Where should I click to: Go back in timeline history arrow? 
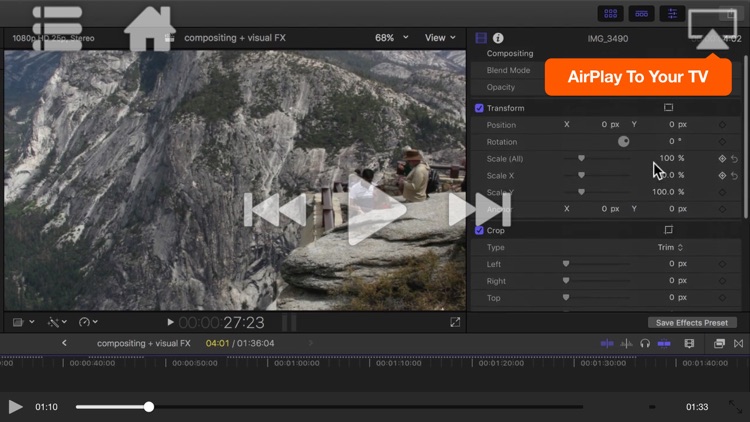click(64, 343)
